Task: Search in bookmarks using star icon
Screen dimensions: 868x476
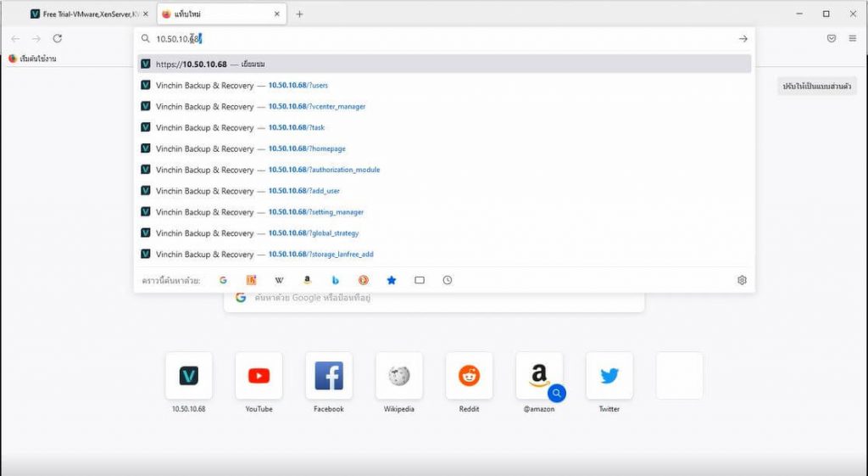Action: click(x=392, y=280)
